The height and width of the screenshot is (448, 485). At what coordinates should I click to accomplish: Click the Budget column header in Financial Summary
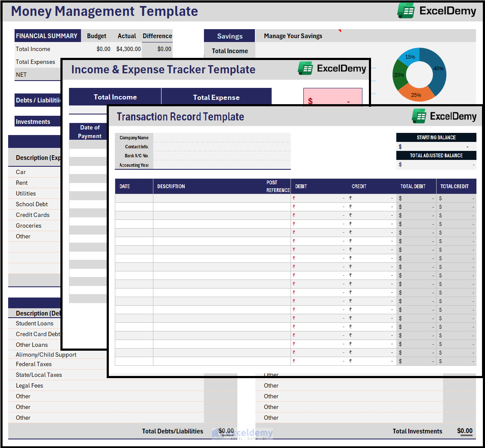point(96,36)
